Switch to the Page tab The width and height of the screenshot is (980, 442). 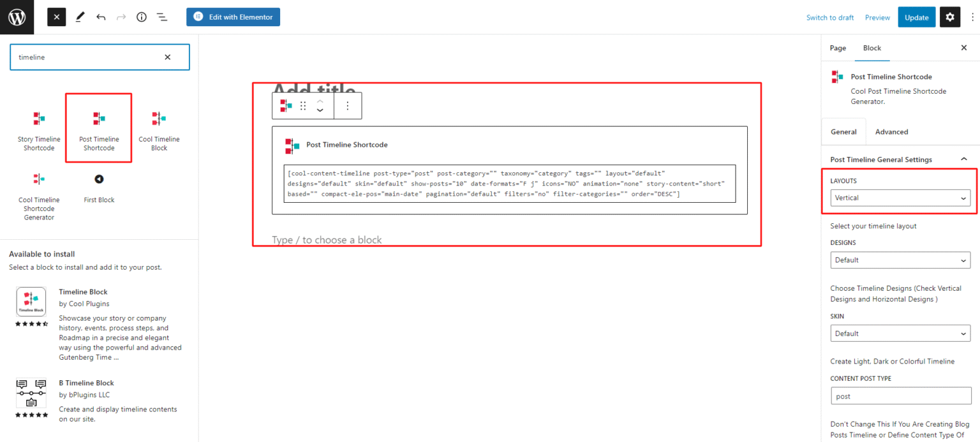(838, 48)
